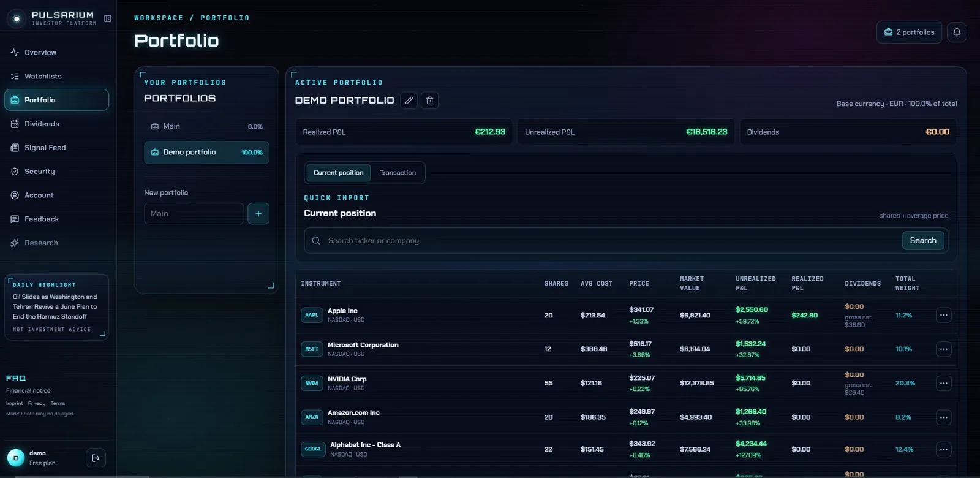Open row actions for Alphabet Inc
Screen dimensions: 980x478
(x=943, y=449)
